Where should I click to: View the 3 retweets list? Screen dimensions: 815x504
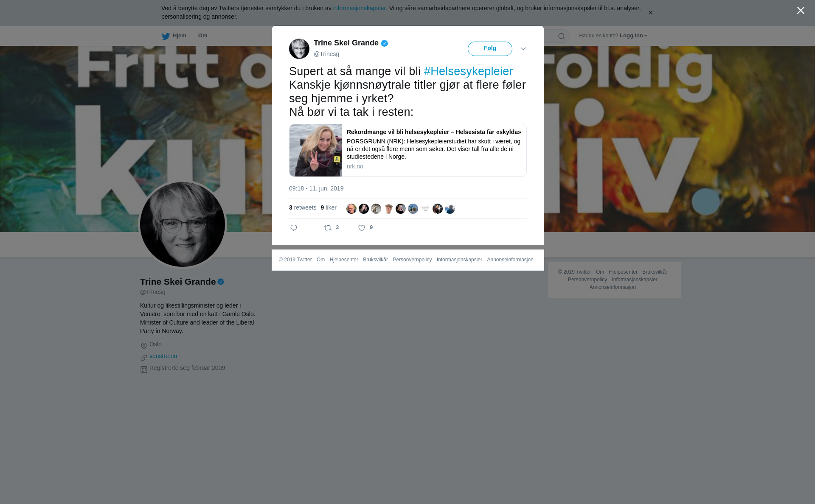pos(303,207)
